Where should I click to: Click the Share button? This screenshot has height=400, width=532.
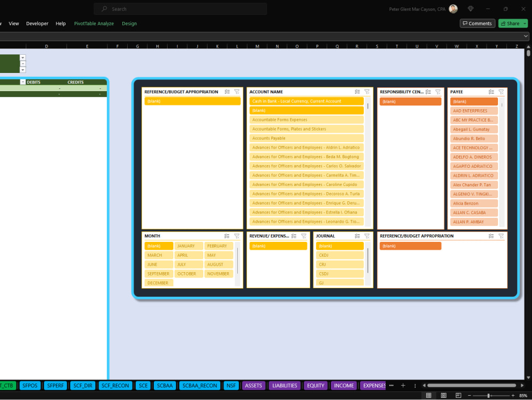coord(510,23)
